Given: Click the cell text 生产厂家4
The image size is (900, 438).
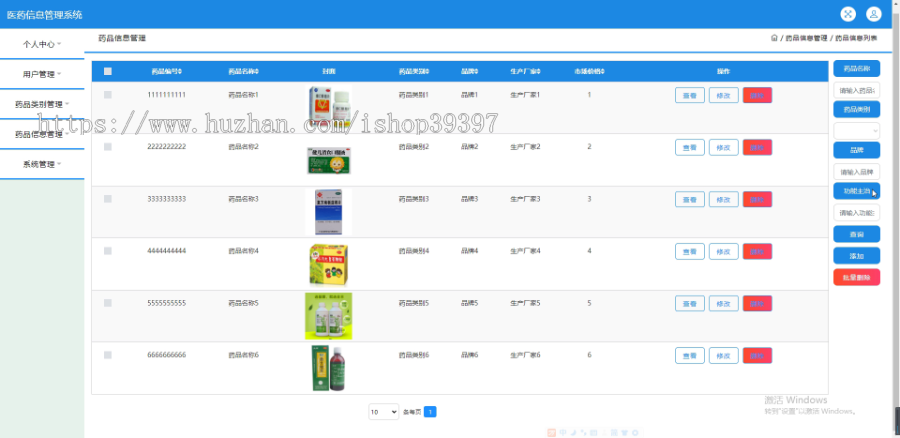Looking at the screenshot, I should click(x=525, y=251).
